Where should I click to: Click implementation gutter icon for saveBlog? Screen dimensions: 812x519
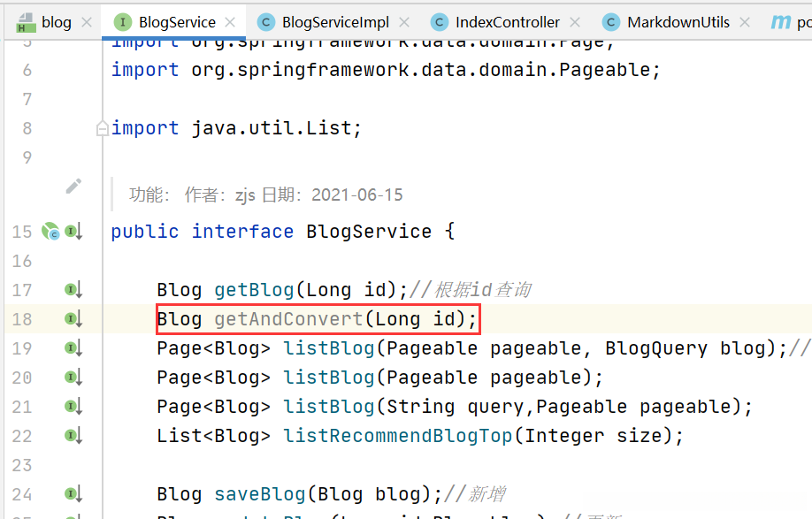point(73,494)
